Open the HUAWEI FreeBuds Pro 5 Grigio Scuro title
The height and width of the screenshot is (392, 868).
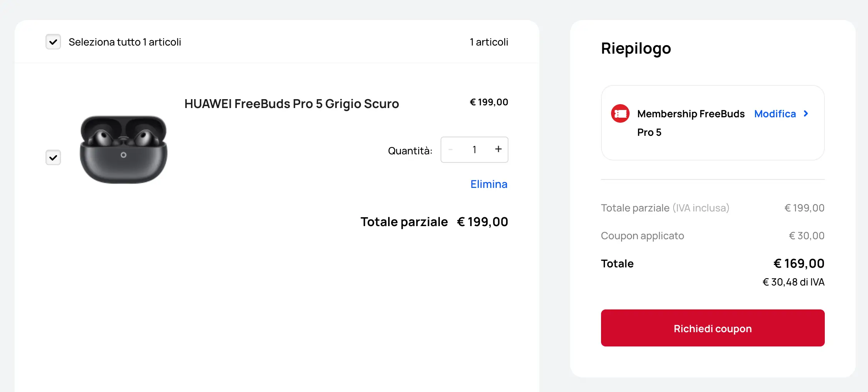(x=291, y=104)
